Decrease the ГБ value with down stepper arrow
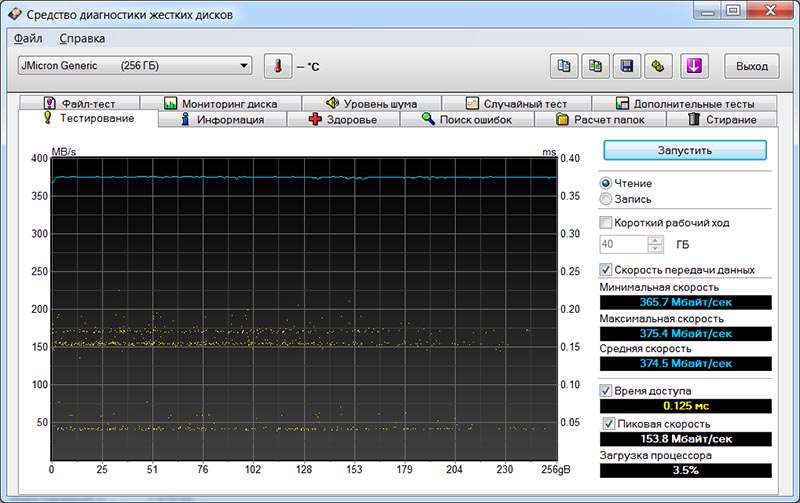Screen dimensions: 800x503 coord(654,249)
